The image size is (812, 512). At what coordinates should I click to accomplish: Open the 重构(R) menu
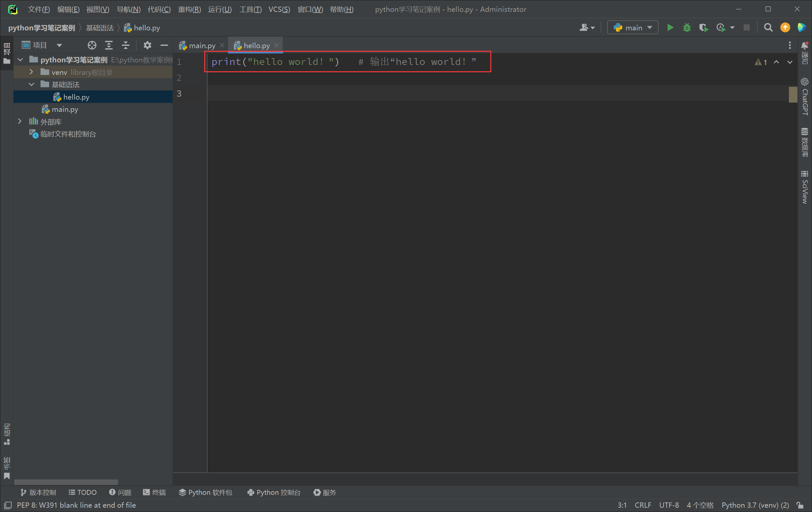point(189,9)
